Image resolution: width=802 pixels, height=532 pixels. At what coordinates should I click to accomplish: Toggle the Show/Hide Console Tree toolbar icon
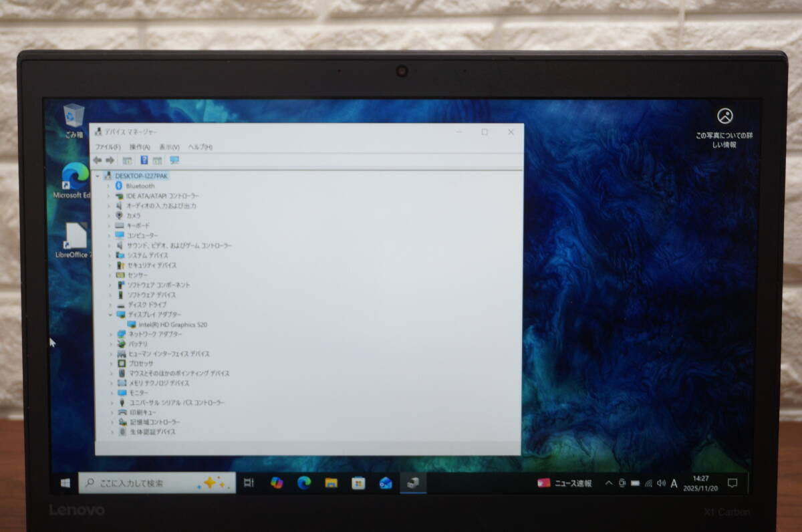coord(126,160)
